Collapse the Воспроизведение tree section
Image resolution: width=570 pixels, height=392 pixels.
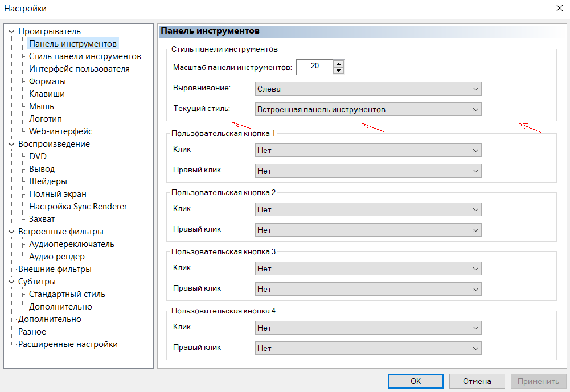(x=11, y=144)
